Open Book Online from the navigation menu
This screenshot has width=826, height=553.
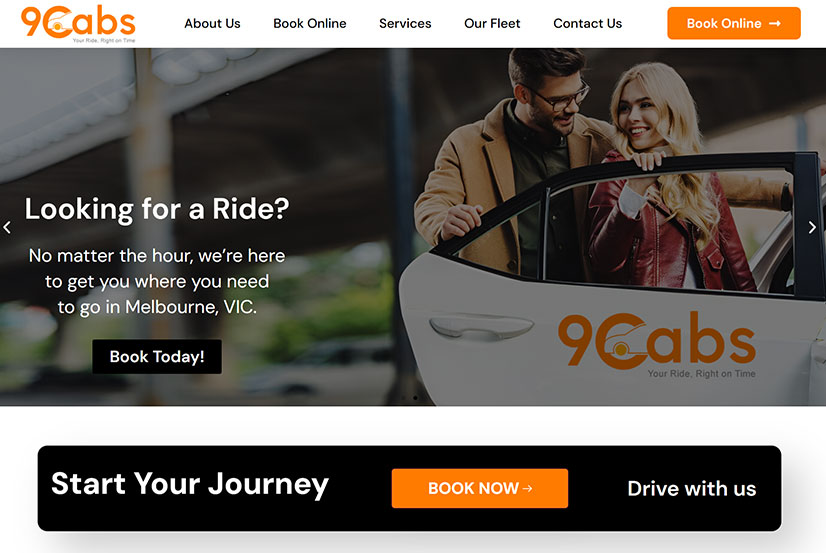click(x=310, y=24)
